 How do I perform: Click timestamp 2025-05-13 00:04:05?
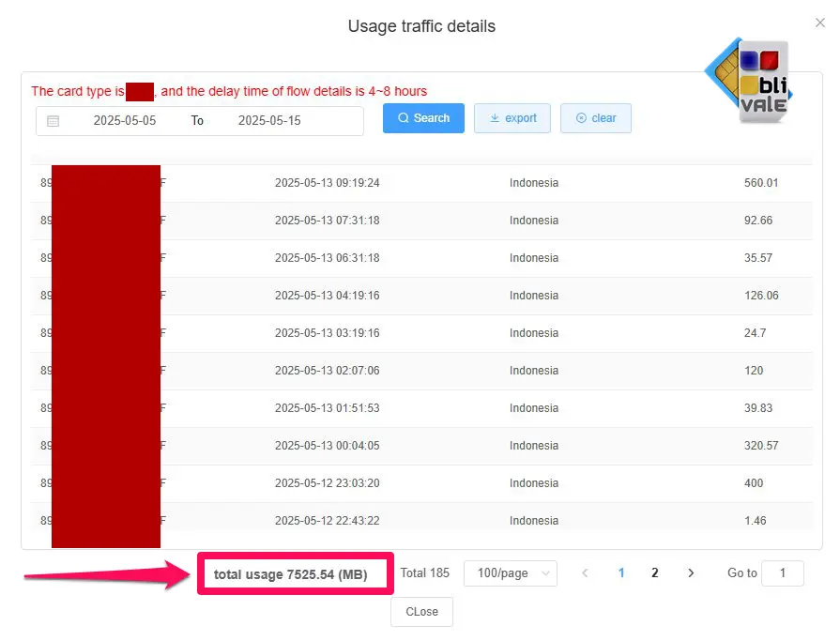(x=327, y=446)
